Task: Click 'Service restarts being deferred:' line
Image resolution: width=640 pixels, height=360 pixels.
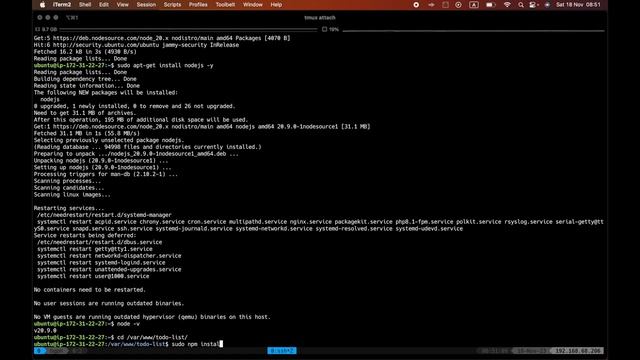Action: (85, 236)
